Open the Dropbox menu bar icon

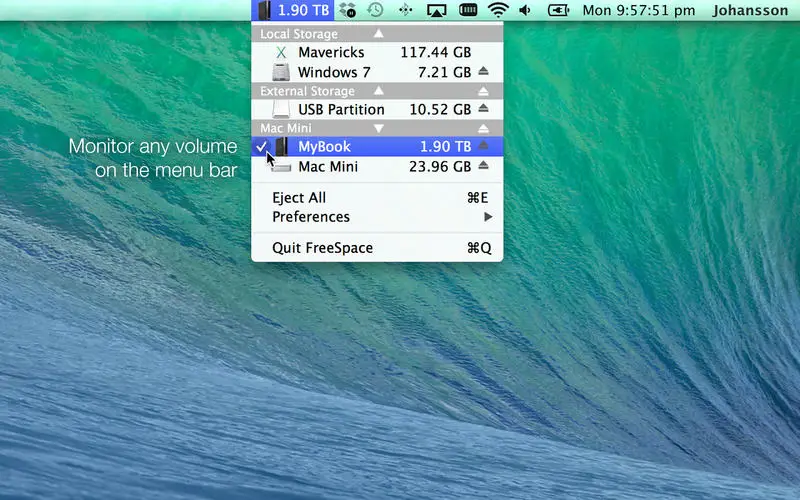click(x=347, y=10)
